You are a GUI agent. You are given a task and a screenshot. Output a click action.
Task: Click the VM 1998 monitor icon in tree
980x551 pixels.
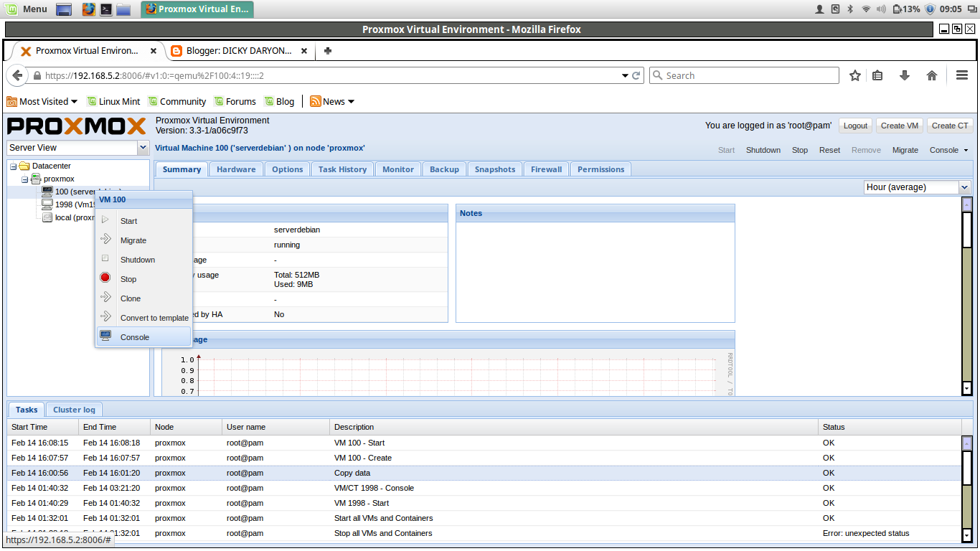click(x=47, y=204)
